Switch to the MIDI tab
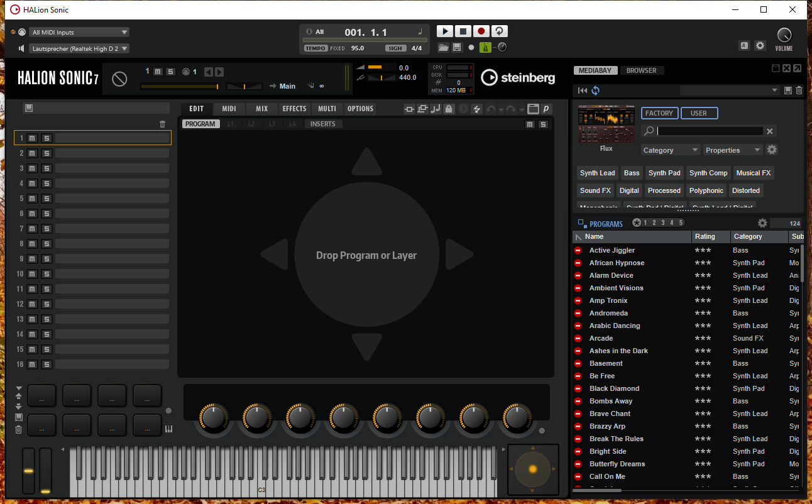The image size is (812, 504). coord(229,109)
